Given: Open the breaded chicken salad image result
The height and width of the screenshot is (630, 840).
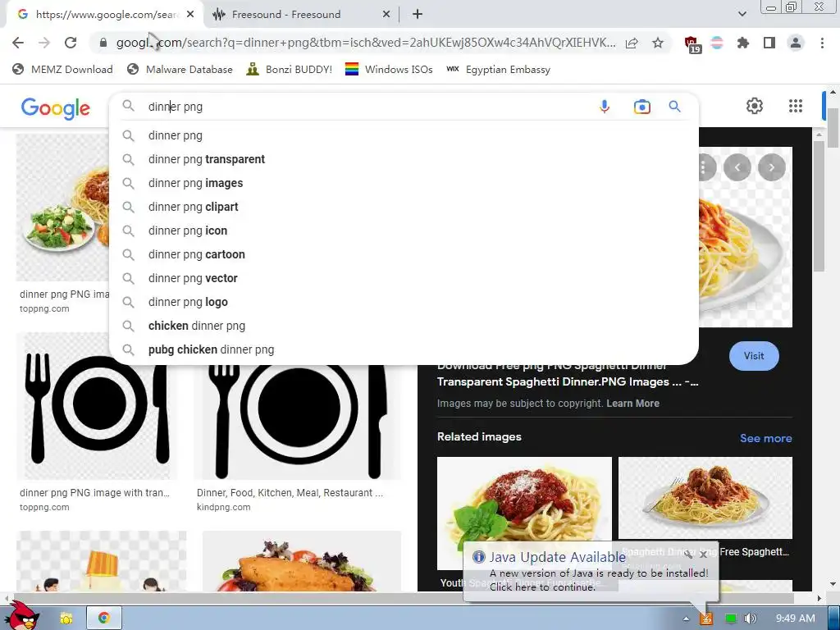Looking at the screenshot, I should click(x=302, y=561).
